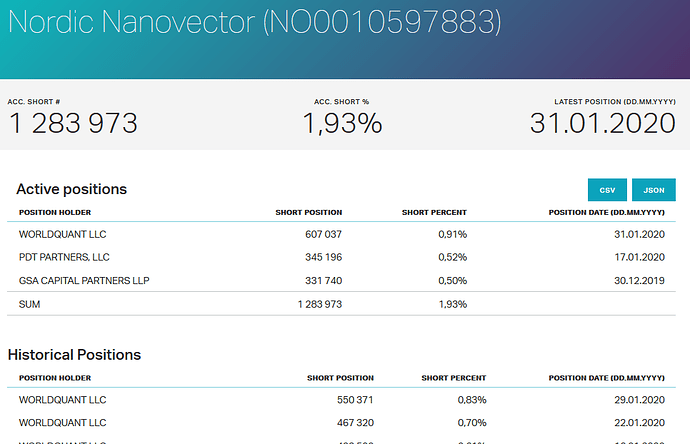This screenshot has height=444, width=690.
Task: Click the Short Percent header in Active positions
Action: 434,213
